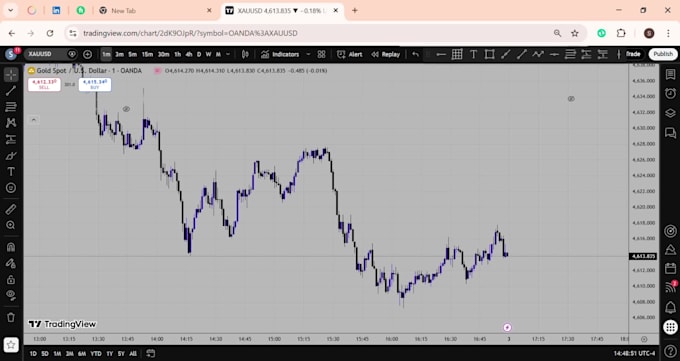Select the 1m timeframe
The height and width of the screenshot is (361, 680).
[106, 54]
